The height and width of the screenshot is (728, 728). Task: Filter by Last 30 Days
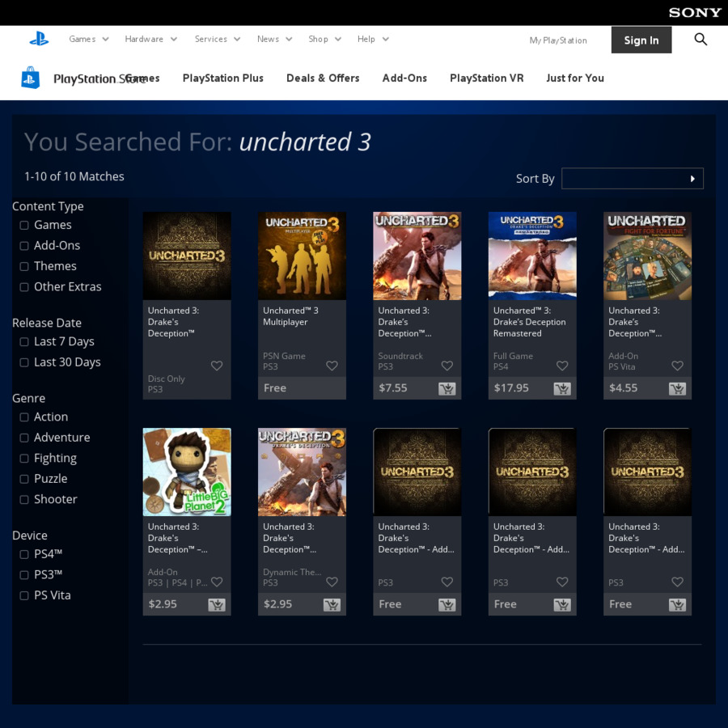[x=24, y=362]
